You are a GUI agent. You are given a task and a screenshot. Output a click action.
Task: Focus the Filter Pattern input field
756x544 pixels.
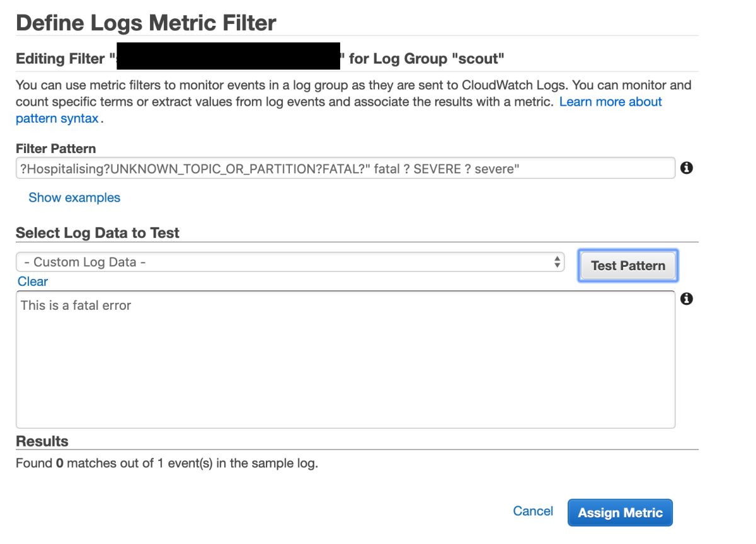coord(345,168)
